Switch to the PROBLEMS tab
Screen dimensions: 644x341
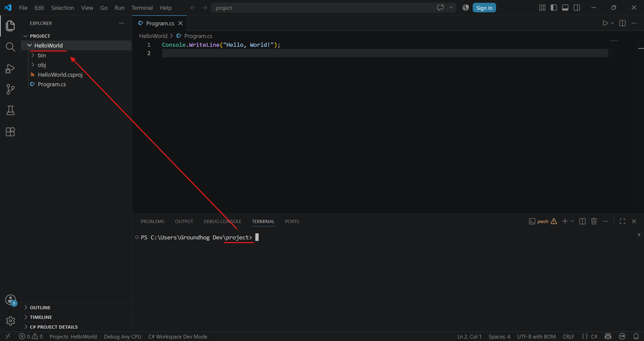click(152, 221)
